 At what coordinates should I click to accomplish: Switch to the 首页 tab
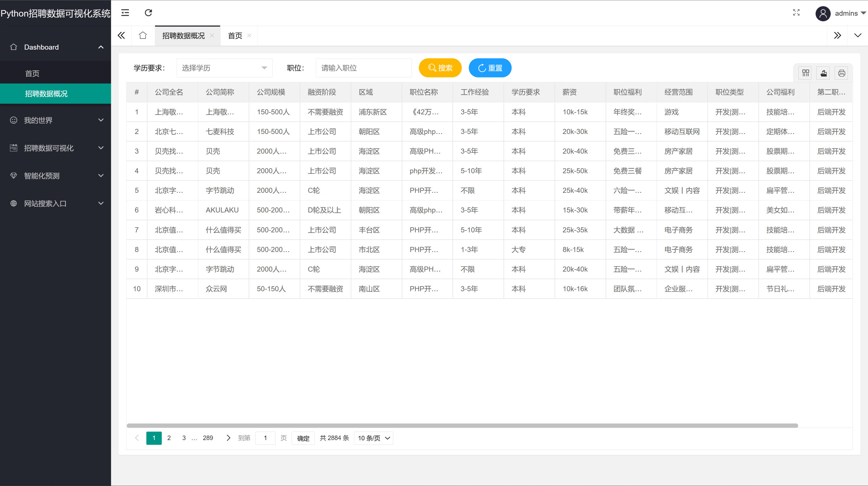(235, 36)
